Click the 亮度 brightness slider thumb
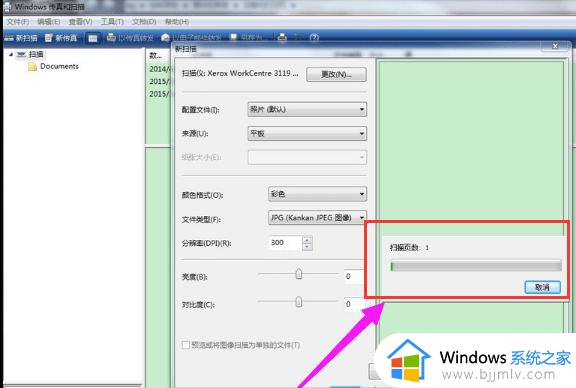Viewport: 576px width, 388px height. click(x=299, y=274)
